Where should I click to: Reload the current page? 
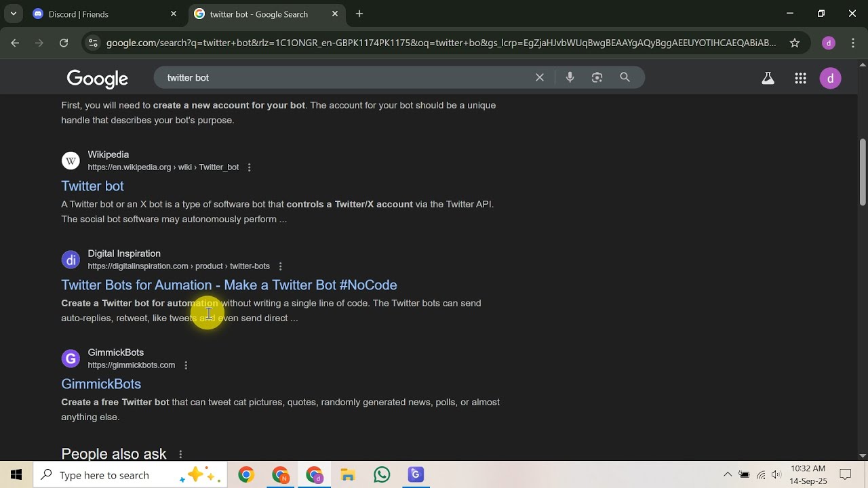[64, 43]
